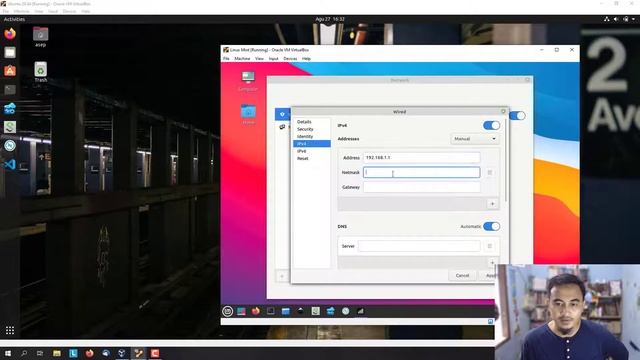Viewport: 640px width, 360px height.
Task: Click Activities in Ubuntu top bar
Action: (x=14, y=19)
